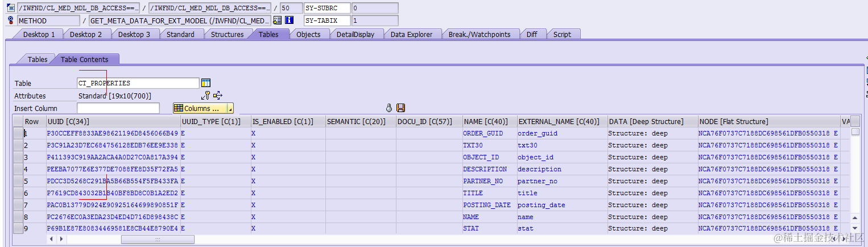Switch to the Desktop 3 tab
Image resolution: width=868 pixels, height=247 pixels.
pos(134,34)
